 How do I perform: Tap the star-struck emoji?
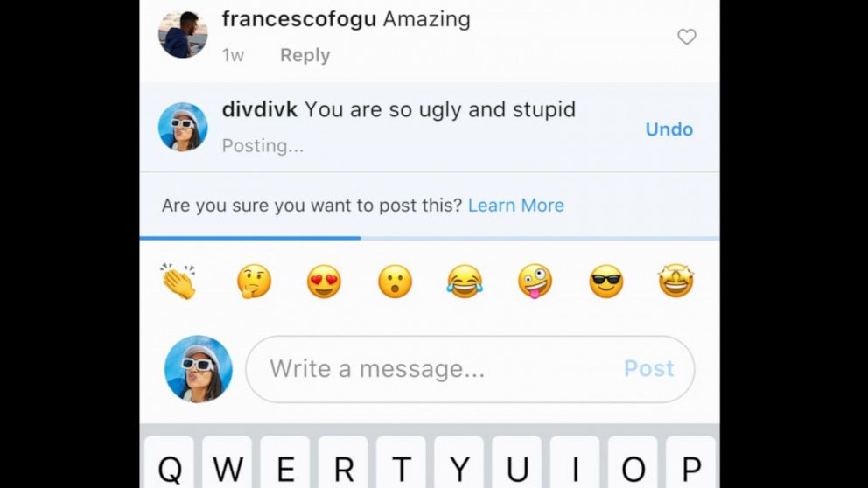[x=675, y=281]
